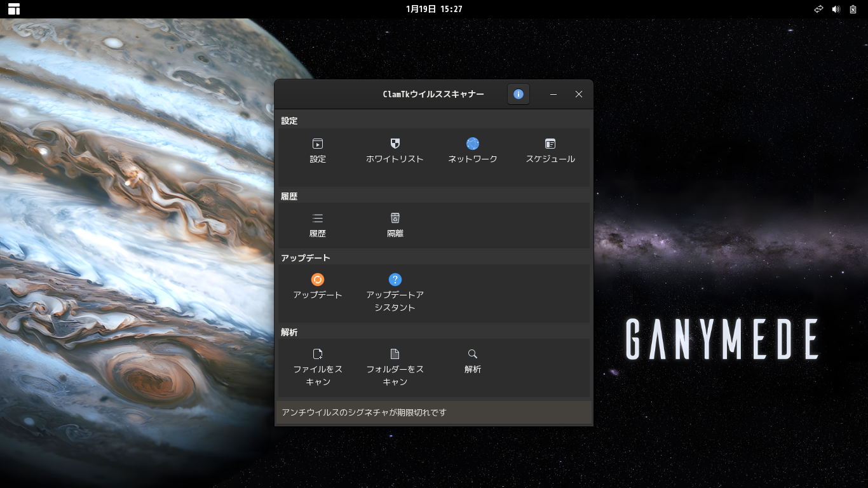Click the network sync arrows tray icon
The image size is (868, 488).
click(x=818, y=9)
